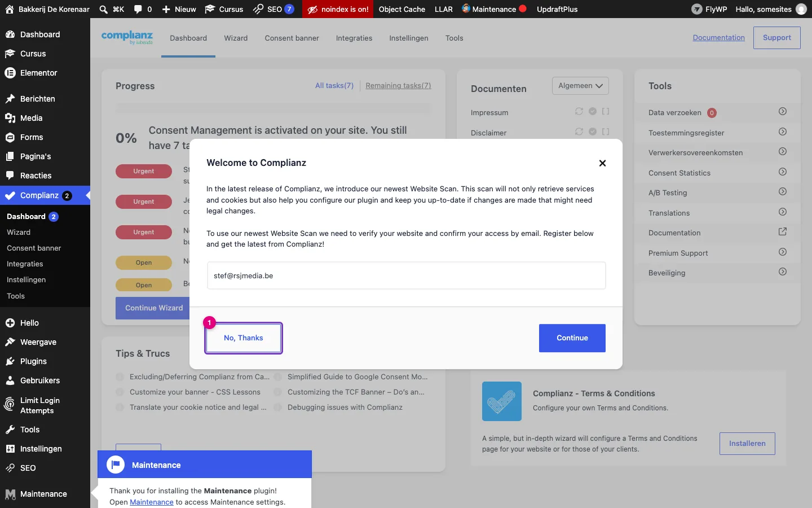Open Weergave in the sidebar
This screenshot has height=508, width=812.
[x=45, y=342]
